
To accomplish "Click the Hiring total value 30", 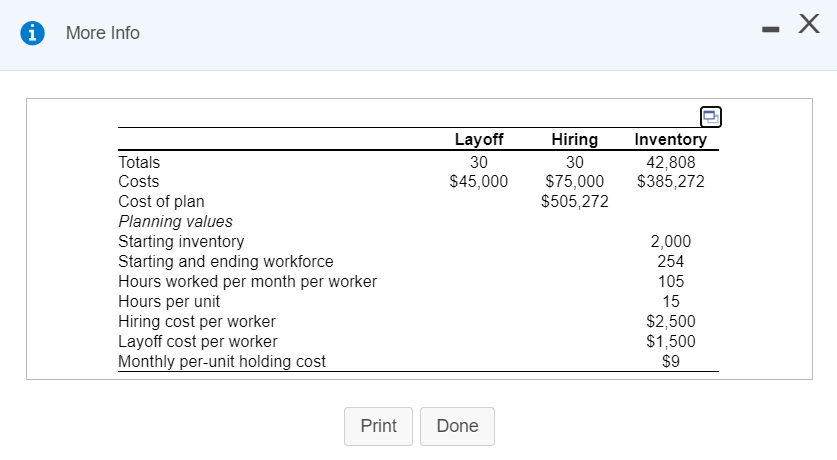I will (575, 162).
